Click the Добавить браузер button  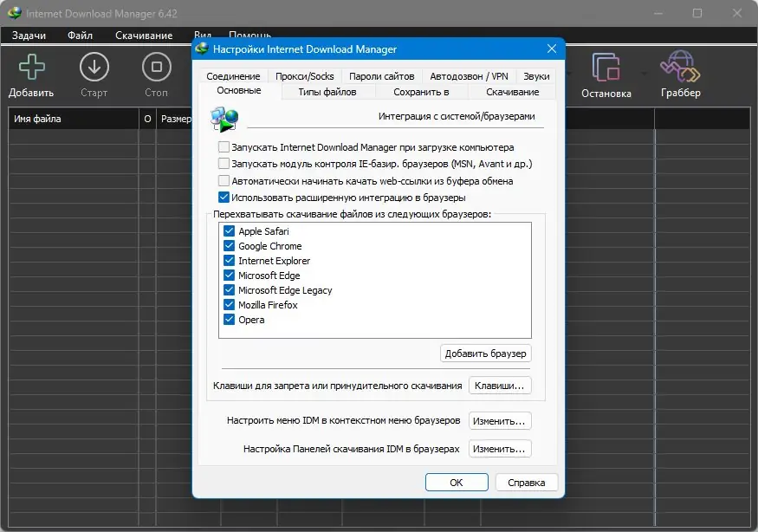[x=485, y=354]
